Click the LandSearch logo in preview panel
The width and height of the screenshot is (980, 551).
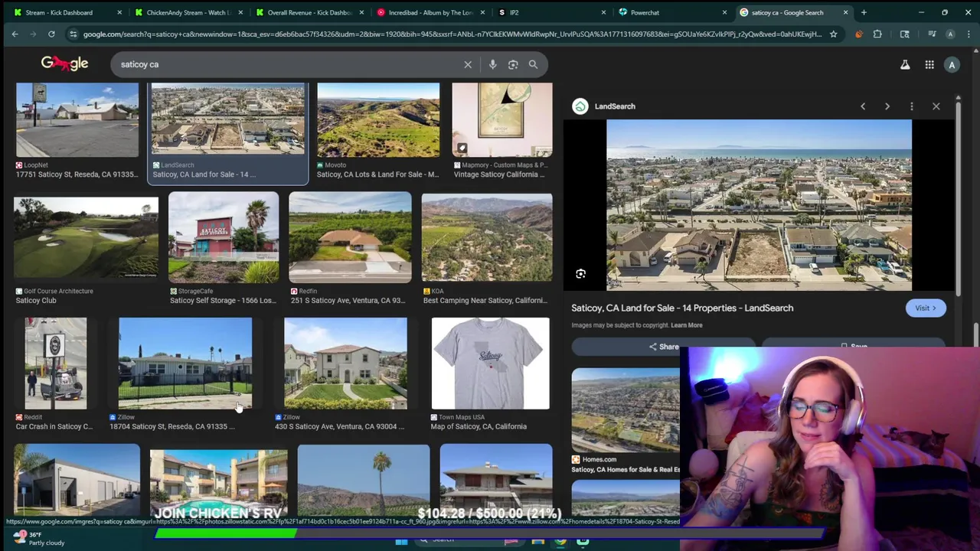click(x=580, y=106)
